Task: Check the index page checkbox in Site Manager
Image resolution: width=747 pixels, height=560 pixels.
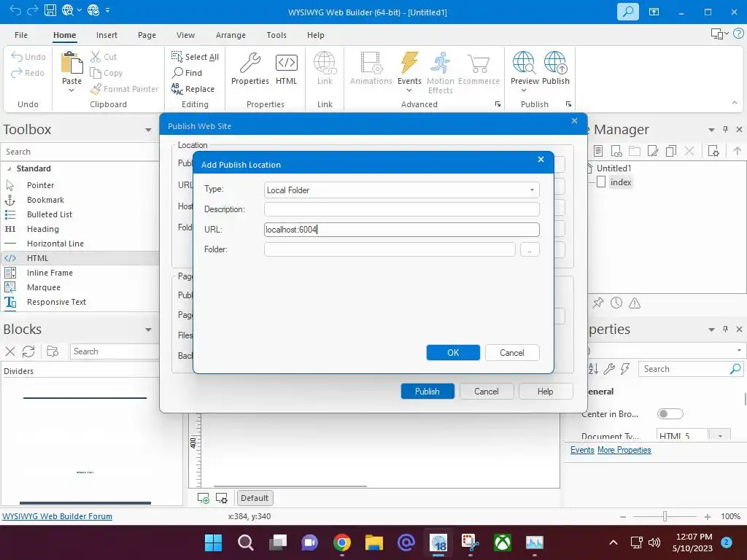Action: [x=601, y=182]
